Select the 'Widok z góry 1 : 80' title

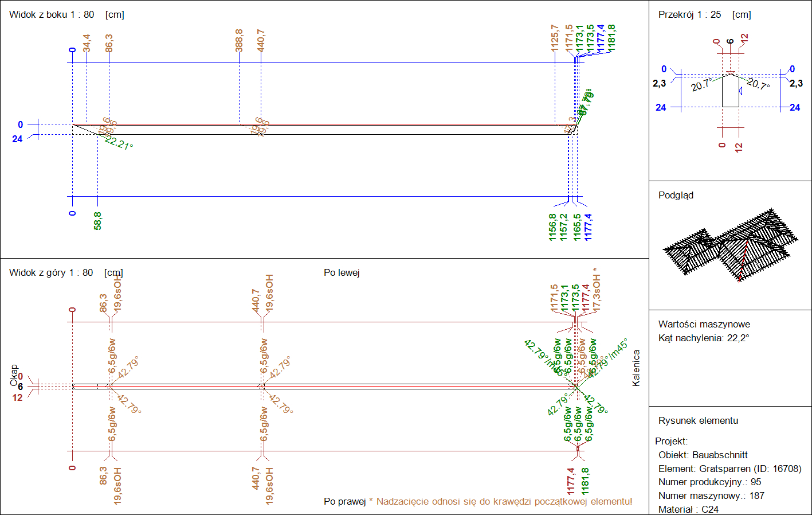coord(51,272)
